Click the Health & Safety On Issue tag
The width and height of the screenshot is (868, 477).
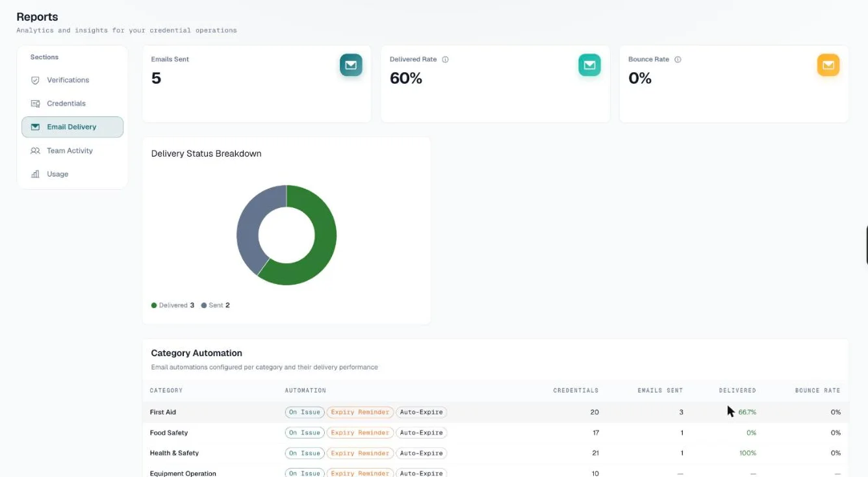pyautogui.click(x=305, y=453)
